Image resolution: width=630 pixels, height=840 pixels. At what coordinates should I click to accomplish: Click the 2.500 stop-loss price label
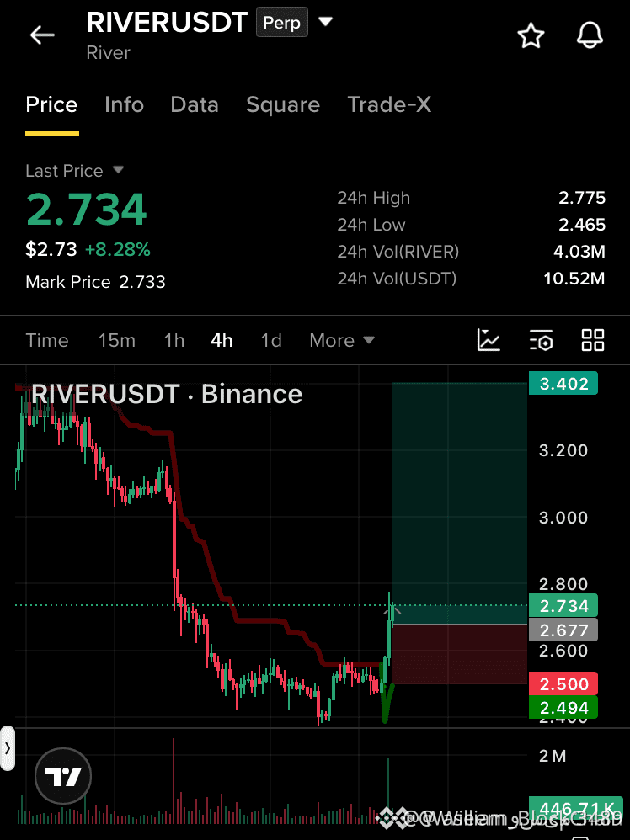pyautogui.click(x=563, y=684)
